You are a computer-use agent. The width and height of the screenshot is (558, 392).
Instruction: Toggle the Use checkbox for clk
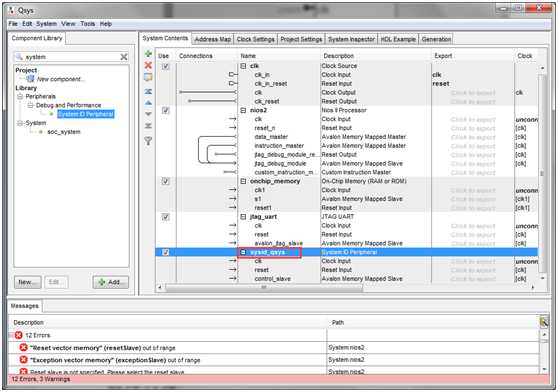click(165, 66)
